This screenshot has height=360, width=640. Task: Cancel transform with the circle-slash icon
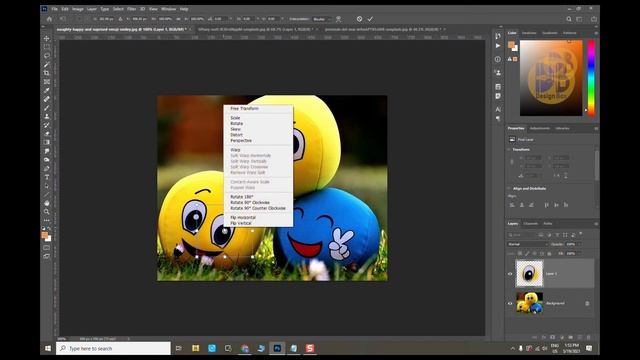[x=359, y=19]
